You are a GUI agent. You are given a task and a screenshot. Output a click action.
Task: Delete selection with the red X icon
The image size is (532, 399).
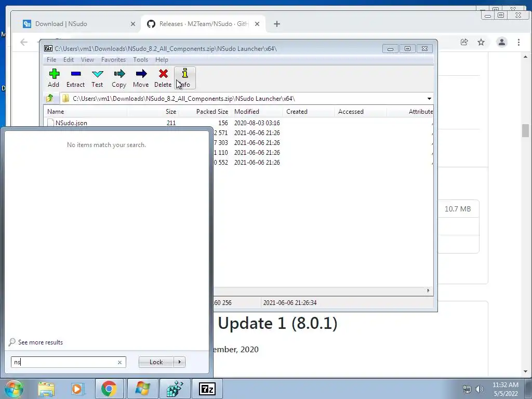[x=163, y=78]
